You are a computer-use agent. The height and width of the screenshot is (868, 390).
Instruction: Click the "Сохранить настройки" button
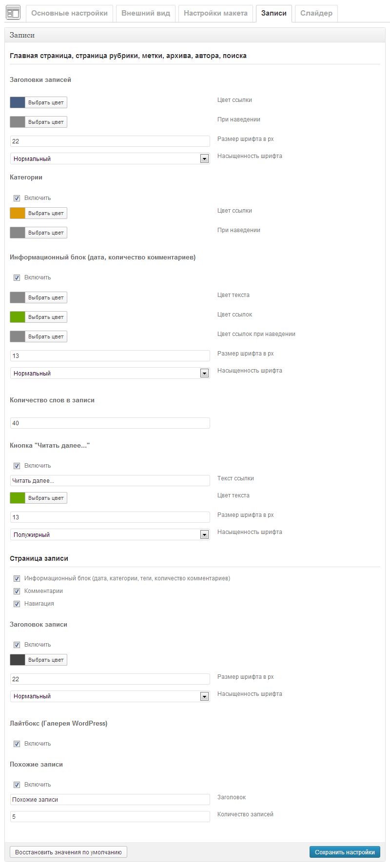pyautogui.click(x=345, y=852)
